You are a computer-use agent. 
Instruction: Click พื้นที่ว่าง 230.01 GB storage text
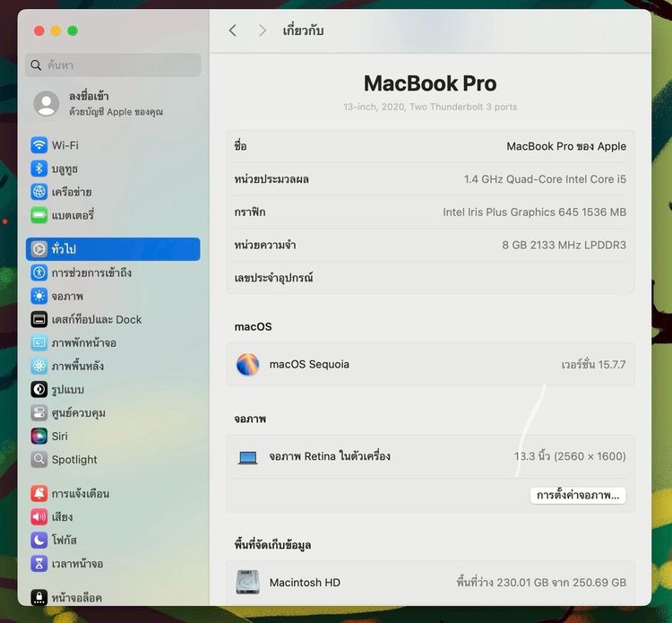541,583
